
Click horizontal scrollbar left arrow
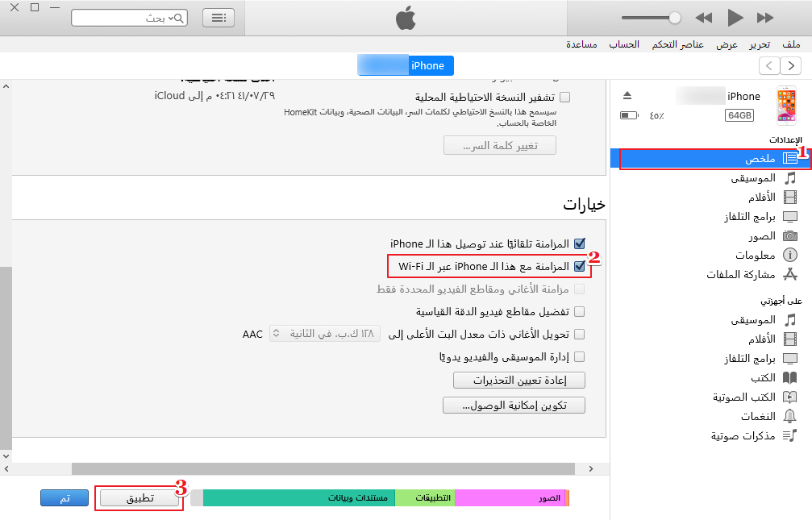pos(6,468)
